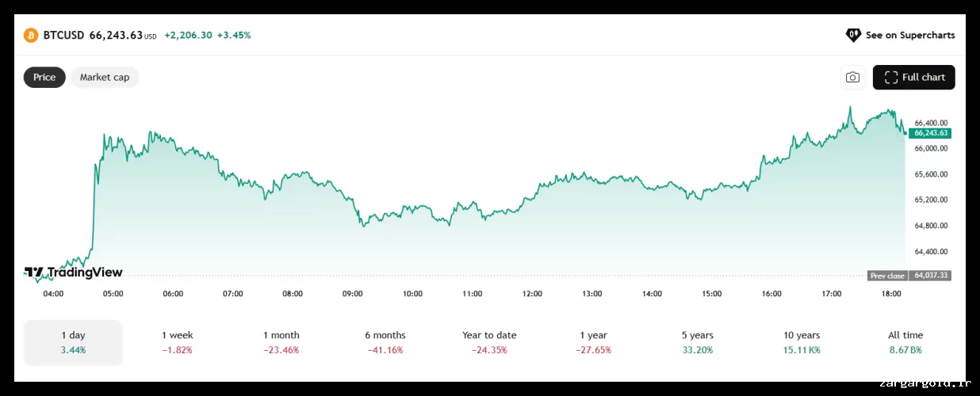The height and width of the screenshot is (396, 980).
Task: Click the current price label 66,243.63 on axis
Action: tap(930, 133)
